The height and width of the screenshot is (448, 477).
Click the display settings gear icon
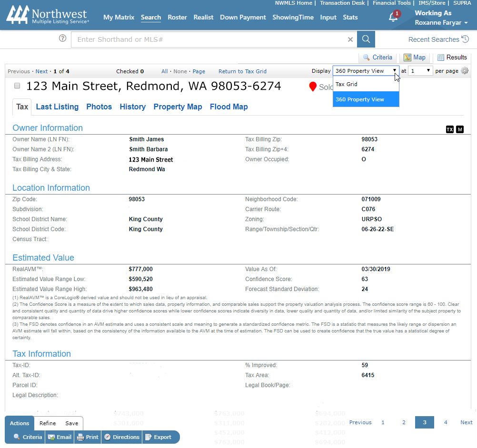(465, 71)
